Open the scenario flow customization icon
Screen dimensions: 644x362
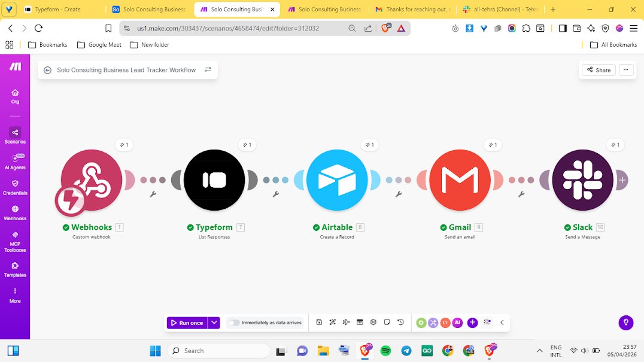click(x=487, y=322)
